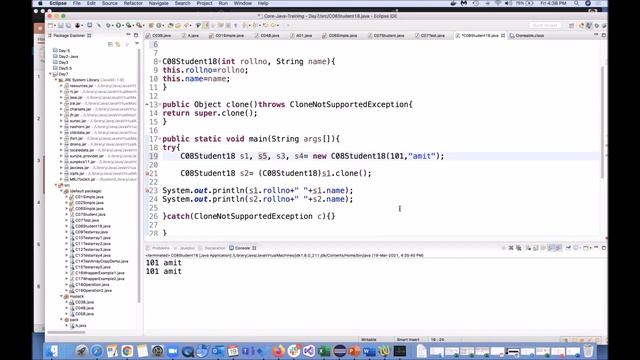Collapse the constructor fold on line 8

(160, 62)
